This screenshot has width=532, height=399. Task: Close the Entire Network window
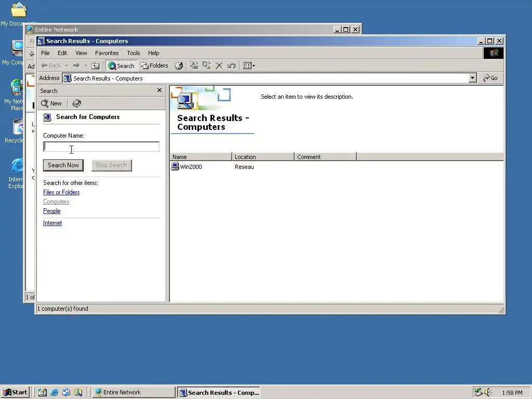[x=355, y=30]
